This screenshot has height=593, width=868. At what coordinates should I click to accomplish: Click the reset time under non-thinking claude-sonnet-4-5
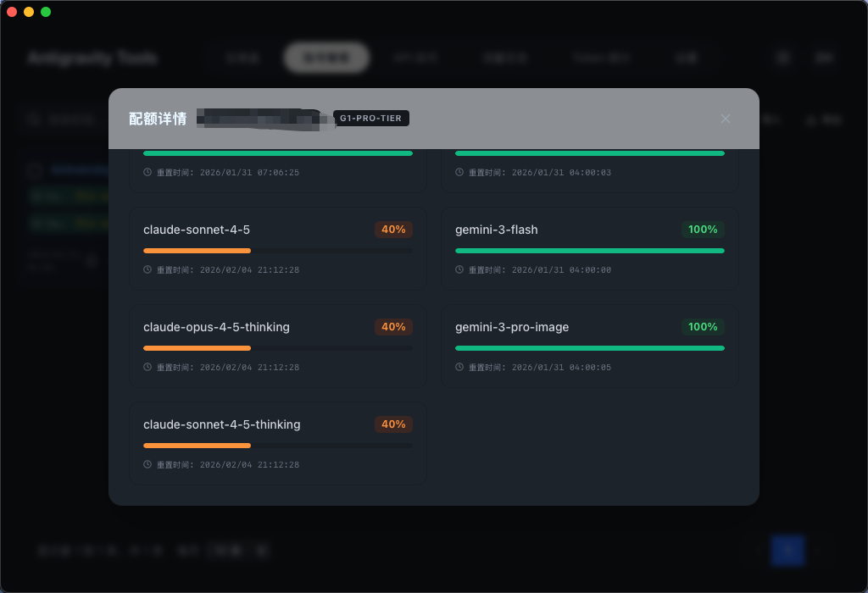tap(228, 270)
